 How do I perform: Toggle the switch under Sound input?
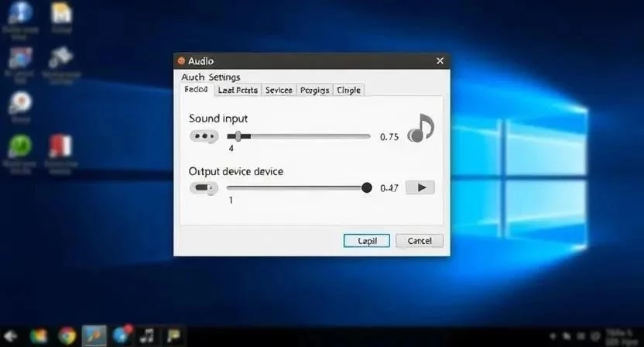204,136
